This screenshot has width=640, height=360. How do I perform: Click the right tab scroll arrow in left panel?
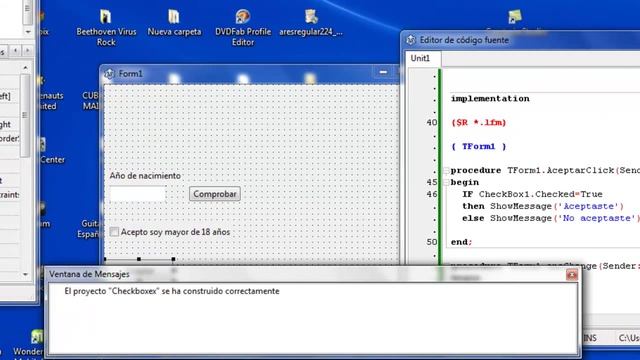[x=27, y=51]
